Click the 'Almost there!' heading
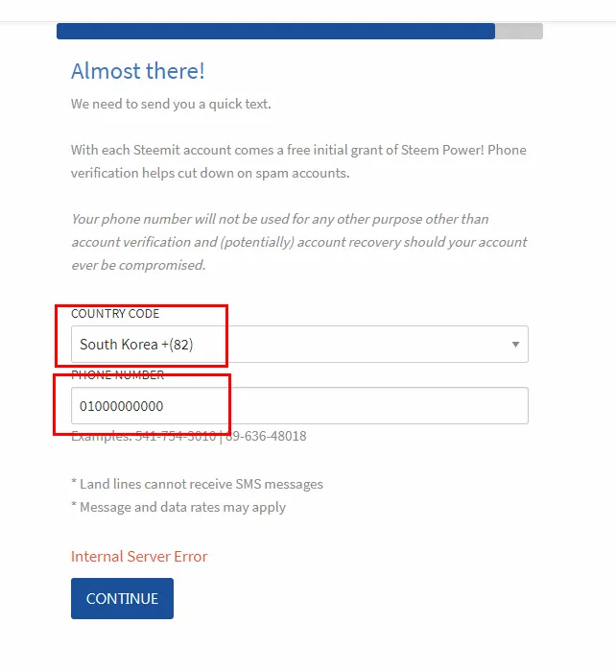616x672 pixels. (138, 71)
